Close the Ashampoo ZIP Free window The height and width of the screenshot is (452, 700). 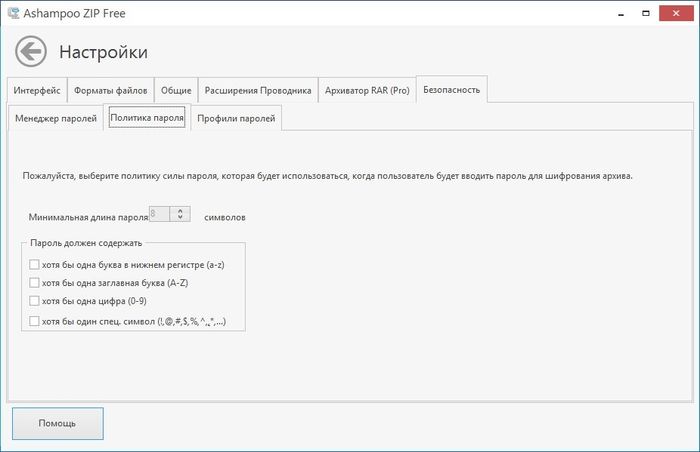(677, 12)
